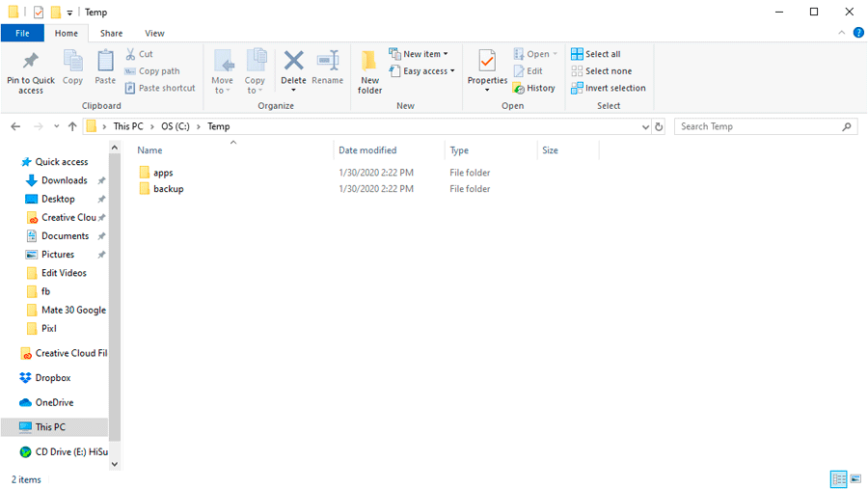
Task: Create a New folder
Action: 369,72
